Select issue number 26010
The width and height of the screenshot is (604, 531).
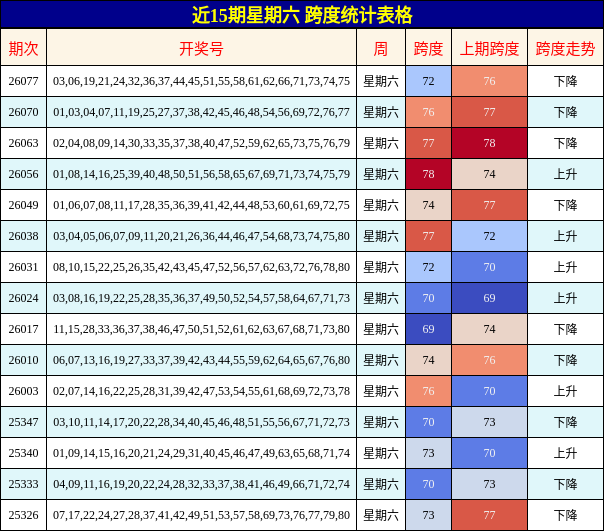point(23,360)
